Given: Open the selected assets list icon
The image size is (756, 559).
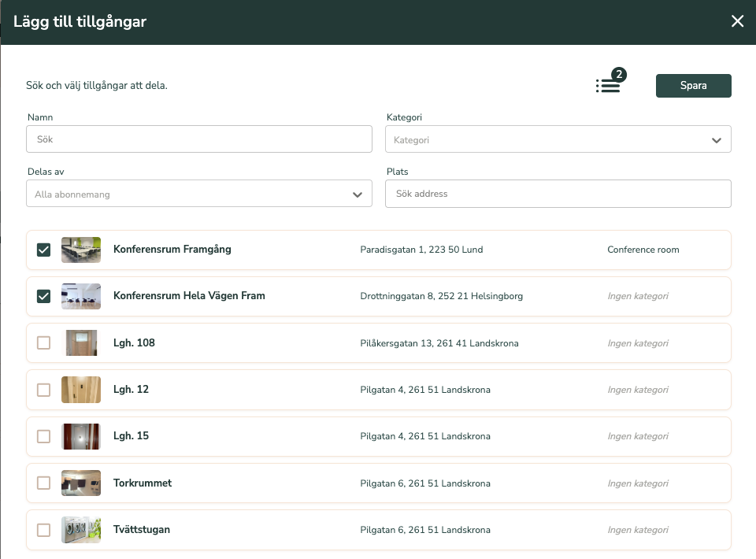Looking at the screenshot, I should coord(608,86).
